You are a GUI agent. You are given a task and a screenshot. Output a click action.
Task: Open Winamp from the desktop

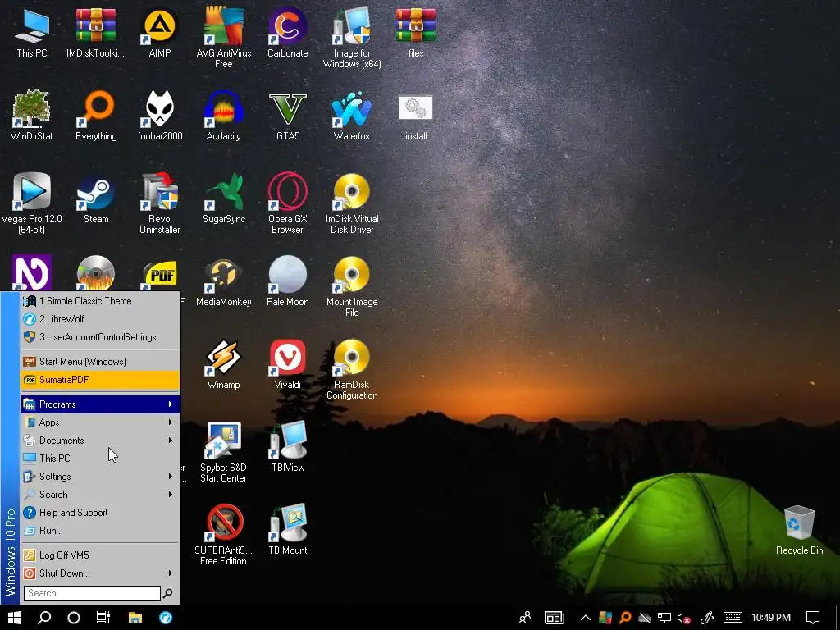click(x=223, y=363)
